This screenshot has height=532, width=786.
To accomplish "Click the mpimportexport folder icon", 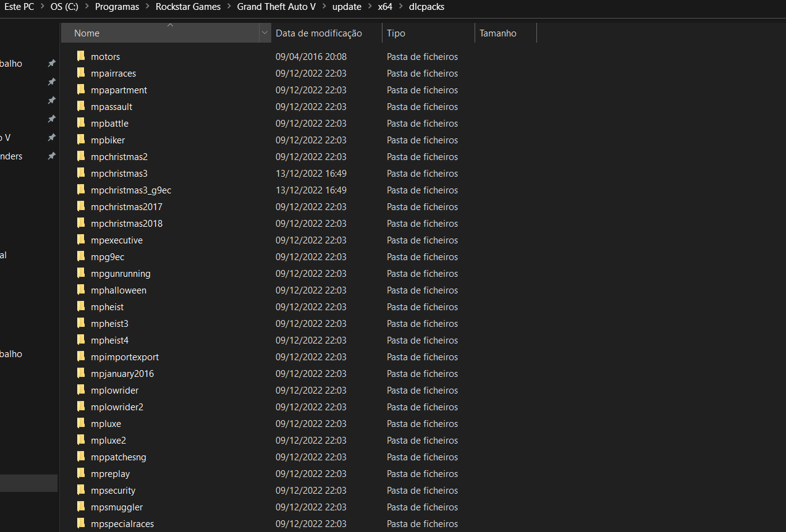I will pos(80,357).
